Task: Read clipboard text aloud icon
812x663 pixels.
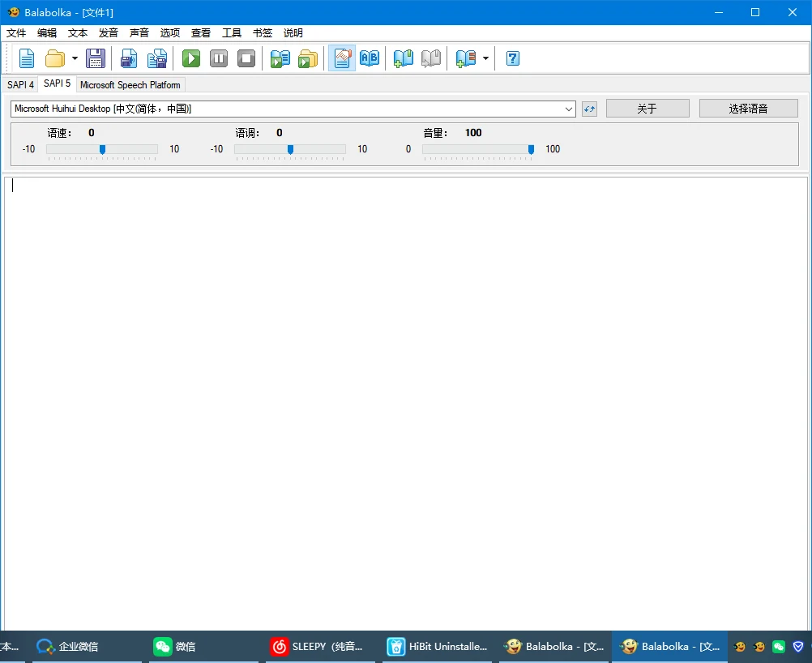Action: tap(280, 58)
